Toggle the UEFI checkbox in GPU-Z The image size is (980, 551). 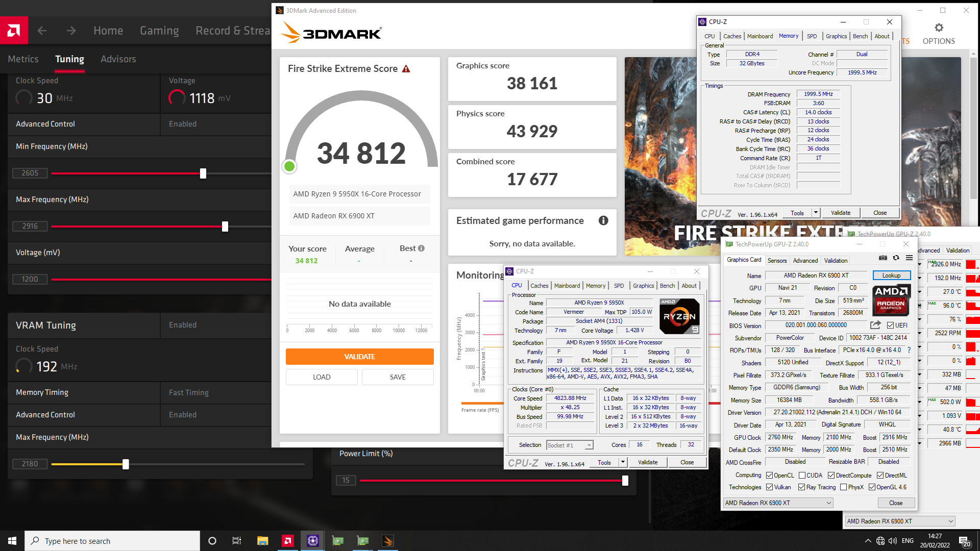point(890,325)
